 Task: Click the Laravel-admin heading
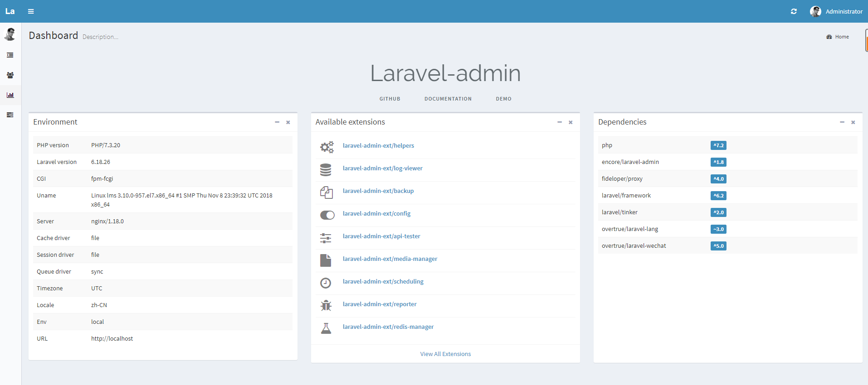(x=445, y=73)
